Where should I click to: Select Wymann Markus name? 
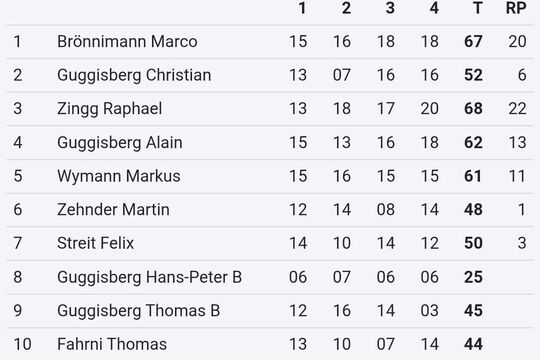(x=119, y=176)
